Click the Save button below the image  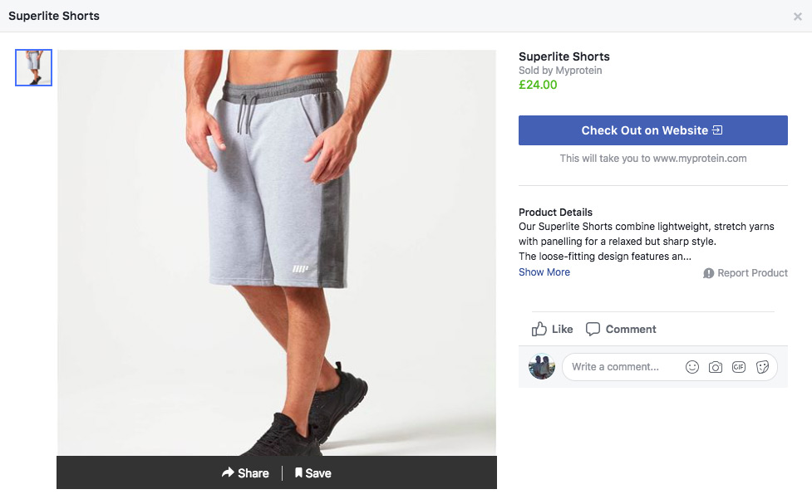click(x=312, y=472)
